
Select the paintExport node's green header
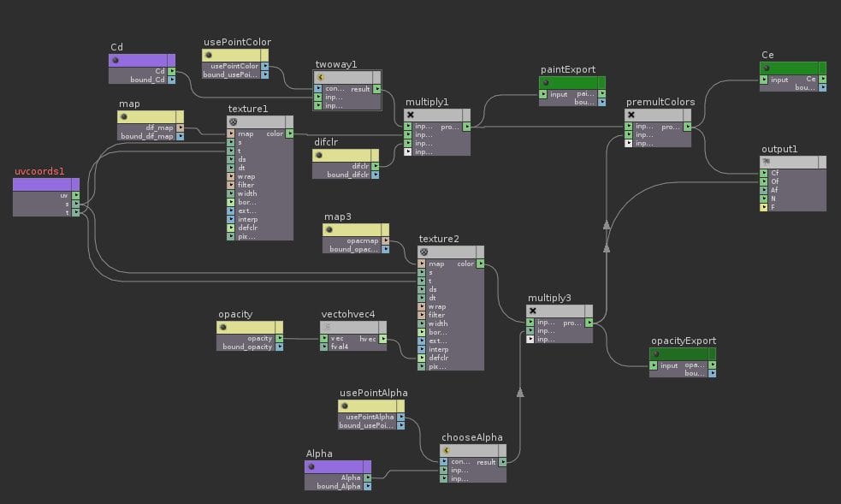coord(572,82)
